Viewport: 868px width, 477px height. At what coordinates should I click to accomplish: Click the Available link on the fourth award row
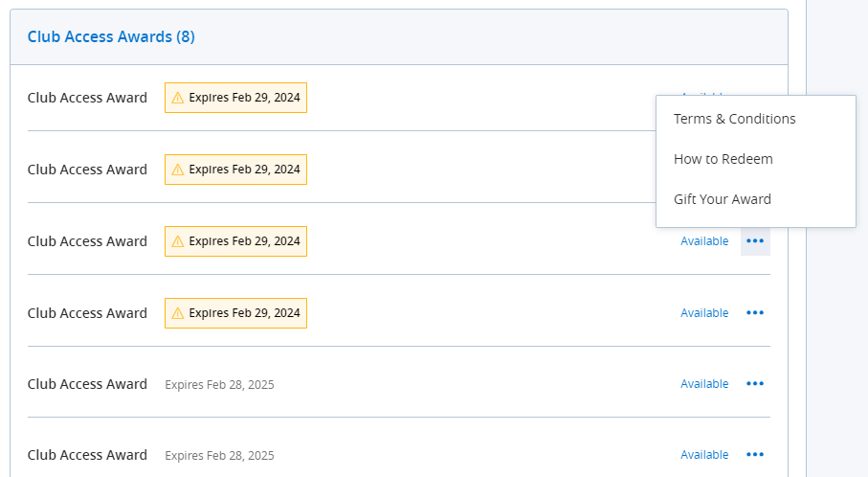click(x=704, y=313)
